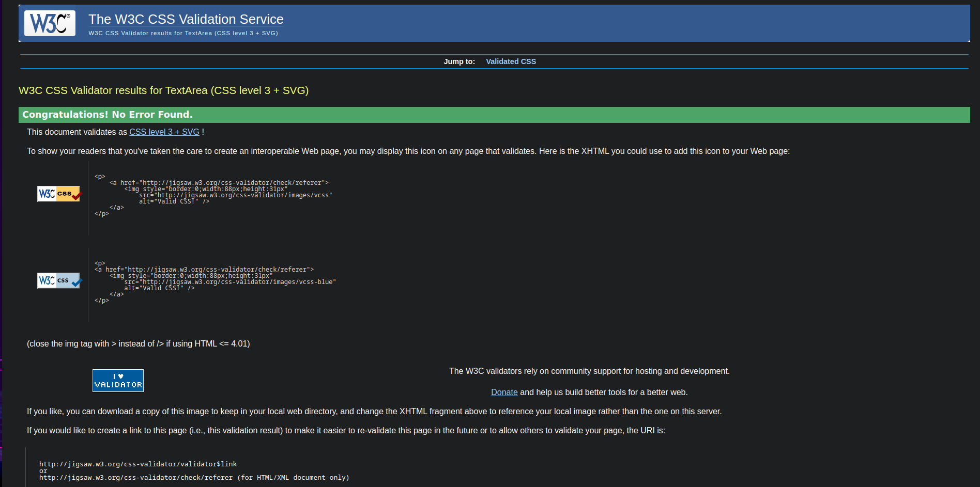Click the interoperable Web page paragraph
The width and height of the screenshot is (980, 487).
[x=408, y=151]
